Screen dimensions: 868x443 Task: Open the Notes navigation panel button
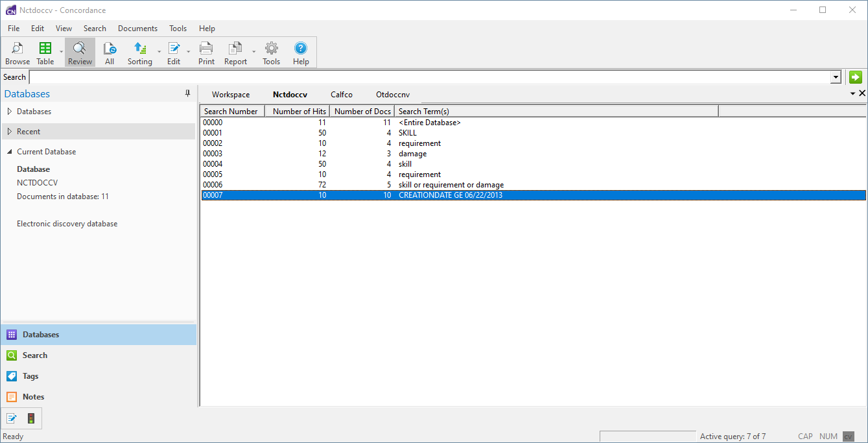click(x=99, y=397)
